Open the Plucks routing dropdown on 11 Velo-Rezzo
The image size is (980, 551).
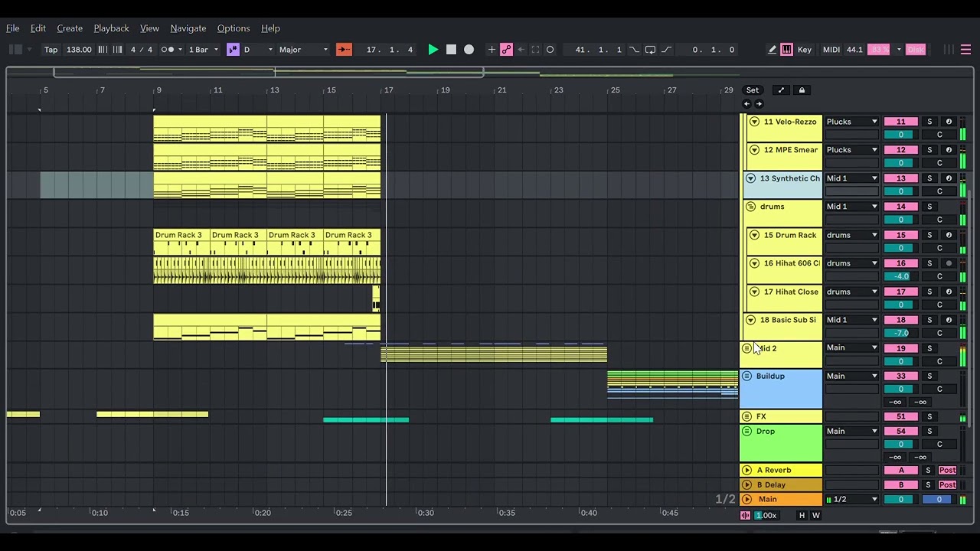851,122
